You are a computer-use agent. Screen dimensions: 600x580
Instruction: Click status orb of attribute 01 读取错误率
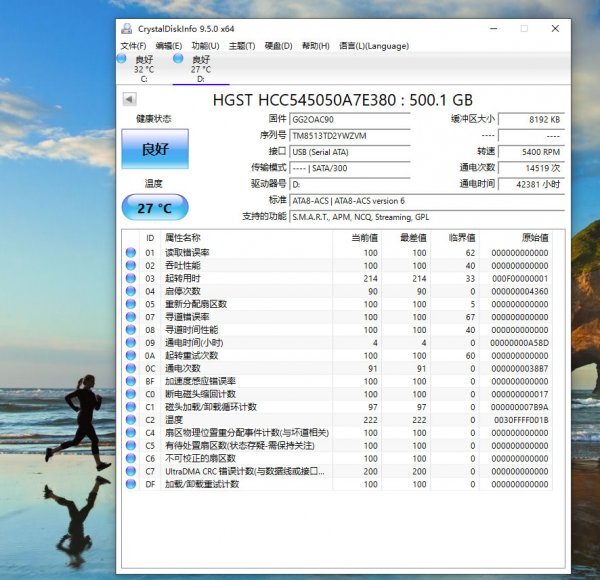click(131, 253)
